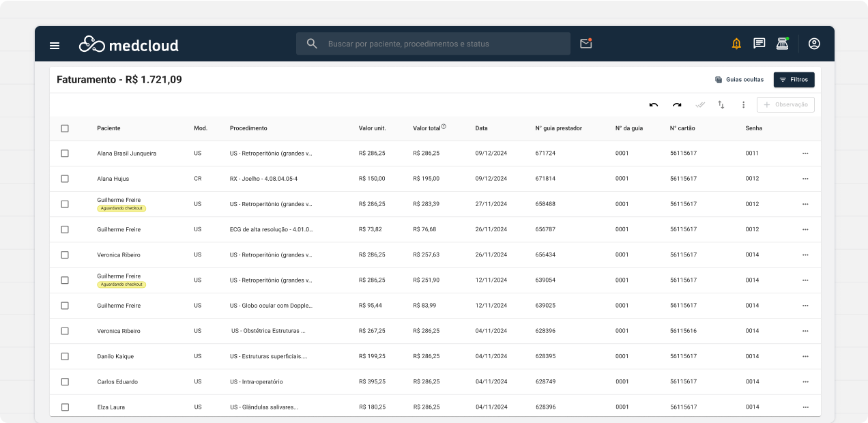
Task: Click the redo arrow icon
Action: pos(677,105)
